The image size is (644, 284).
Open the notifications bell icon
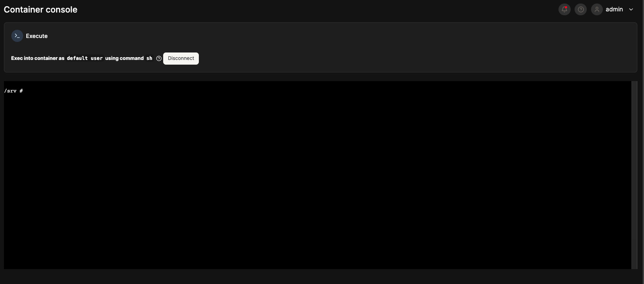tap(564, 9)
